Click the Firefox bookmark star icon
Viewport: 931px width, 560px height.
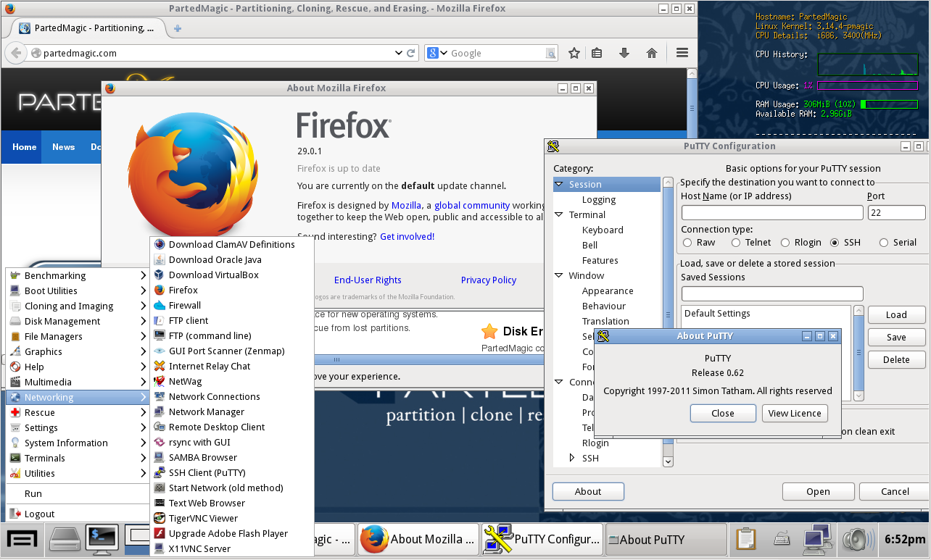coord(574,53)
